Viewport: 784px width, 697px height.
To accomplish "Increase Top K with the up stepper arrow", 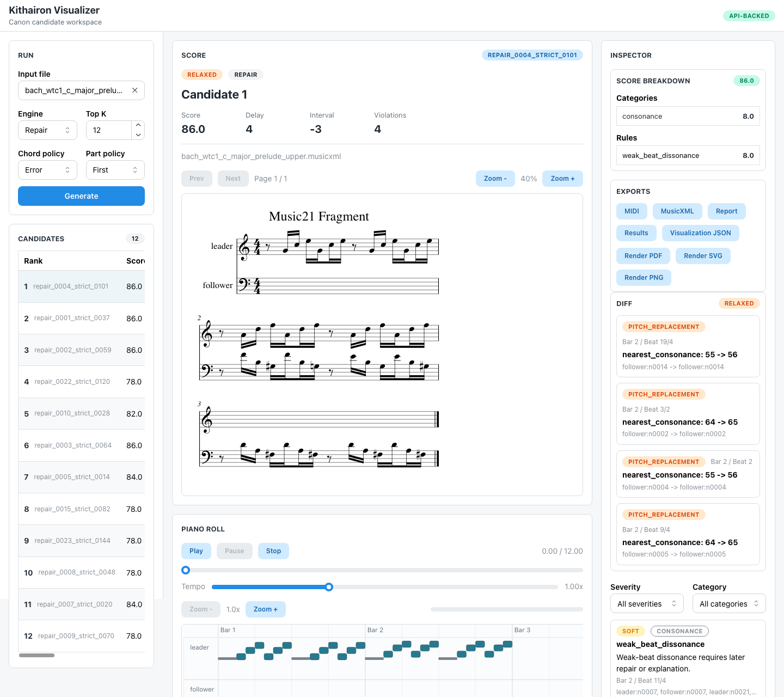I will coord(138,125).
